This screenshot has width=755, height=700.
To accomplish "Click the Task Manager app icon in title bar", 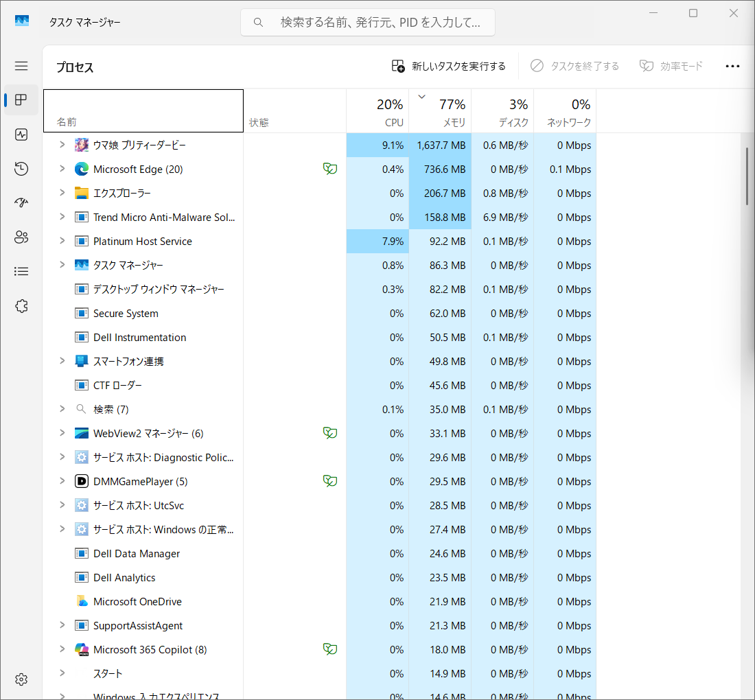I will [x=22, y=21].
